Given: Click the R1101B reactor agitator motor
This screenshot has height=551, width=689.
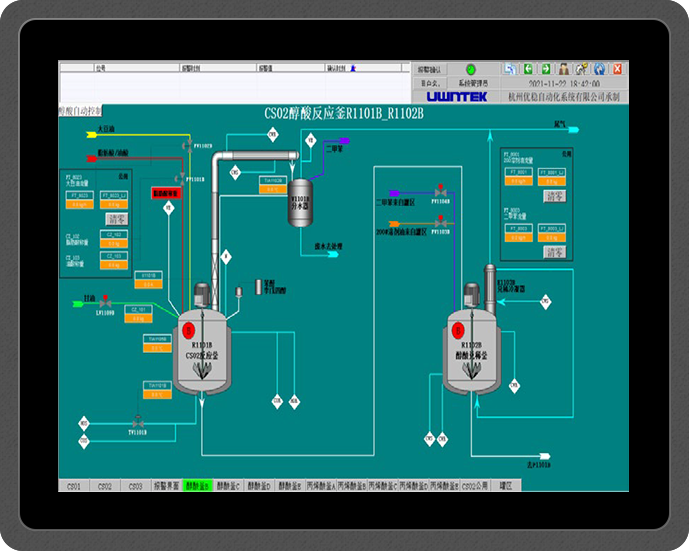Looking at the screenshot, I should click(x=201, y=294).
